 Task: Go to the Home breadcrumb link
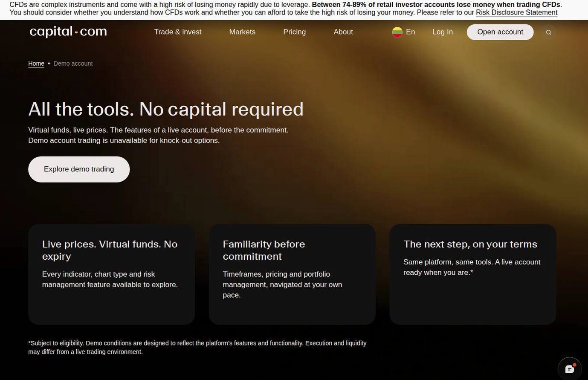tap(36, 64)
